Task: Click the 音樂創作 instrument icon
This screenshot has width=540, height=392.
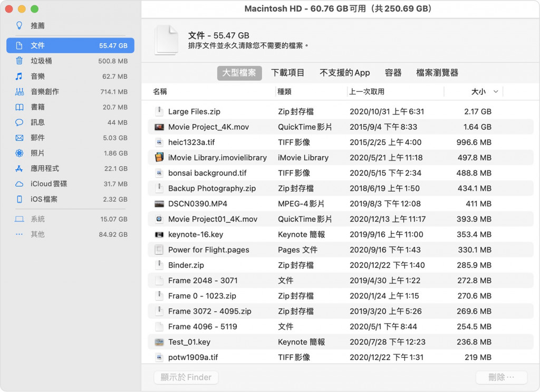Action: [x=20, y=92]
